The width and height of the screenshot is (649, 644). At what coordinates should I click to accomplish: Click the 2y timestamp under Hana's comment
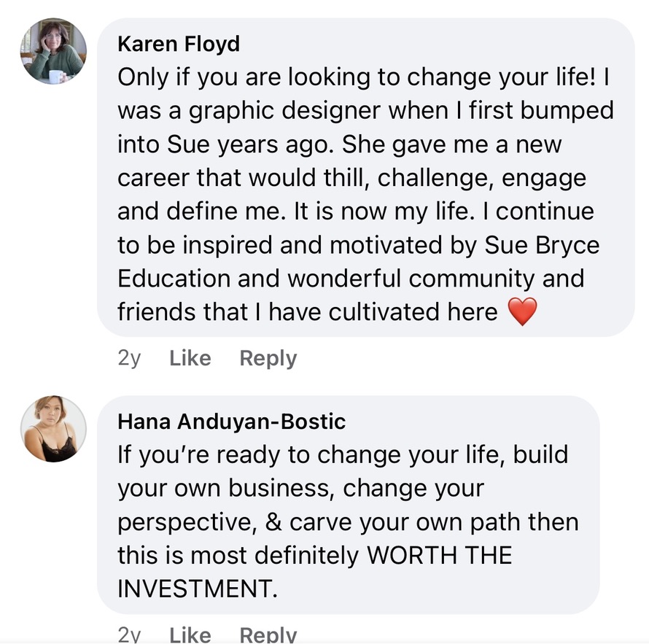pos(129,634)
